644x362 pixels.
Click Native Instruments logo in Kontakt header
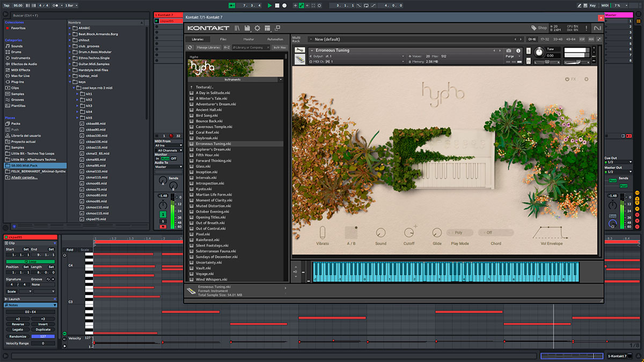coord(597,28)
